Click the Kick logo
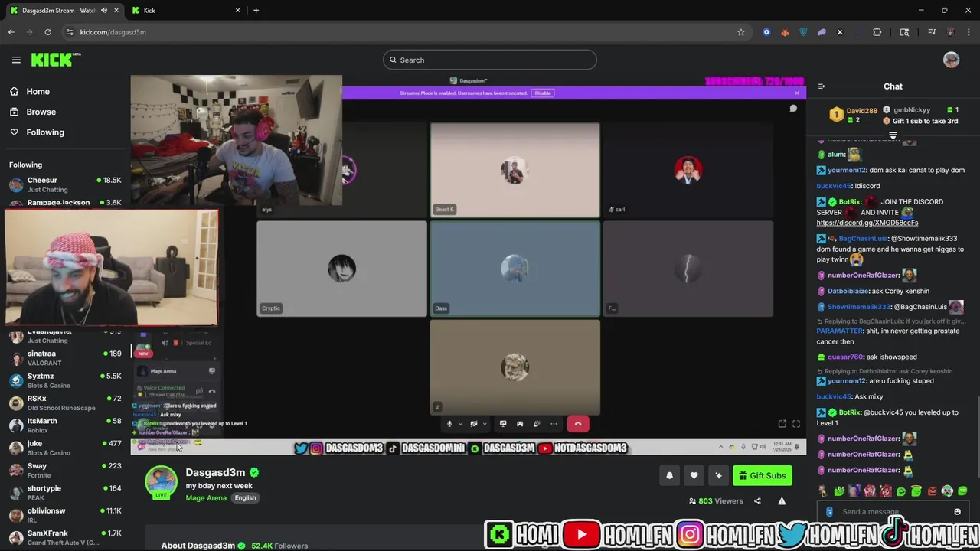The image size is (980, 551). point(55,60)
